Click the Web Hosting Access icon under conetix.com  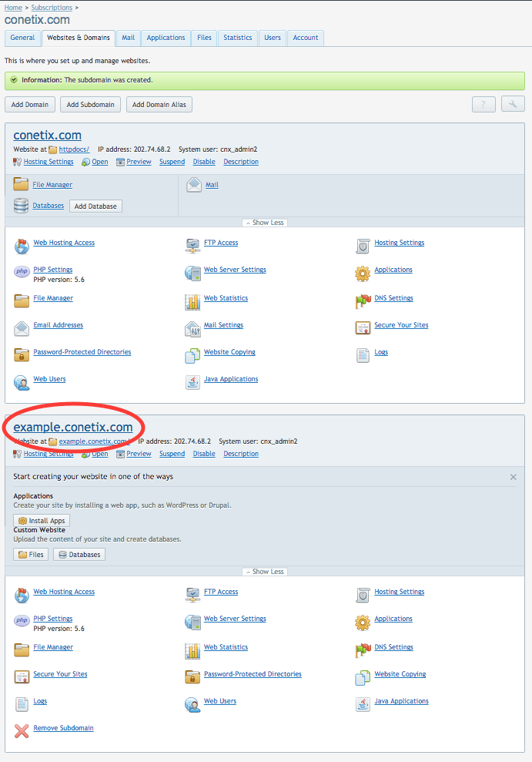[22, 247]
